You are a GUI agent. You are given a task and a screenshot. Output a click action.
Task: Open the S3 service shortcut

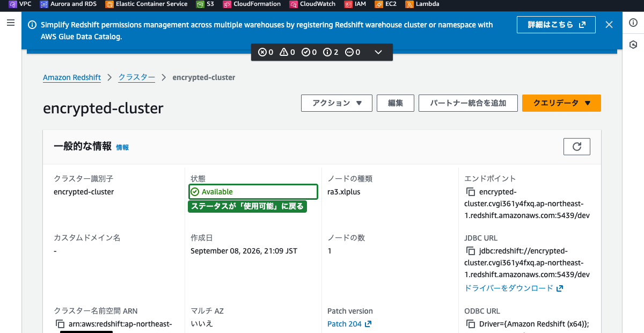[x=205, y=4]
